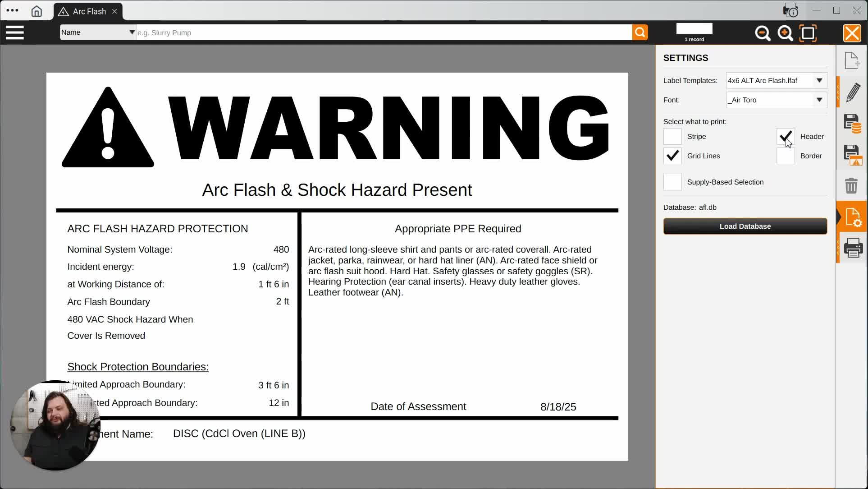Image resolution: width=868 pixels, height=489 pixels.
Task: Fit label to screen icon
Action: coord(808,33)
